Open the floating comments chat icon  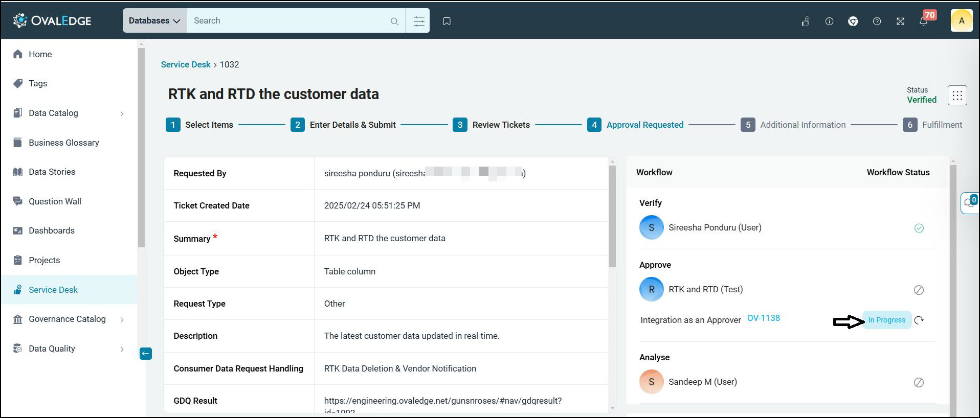[969, 203]
